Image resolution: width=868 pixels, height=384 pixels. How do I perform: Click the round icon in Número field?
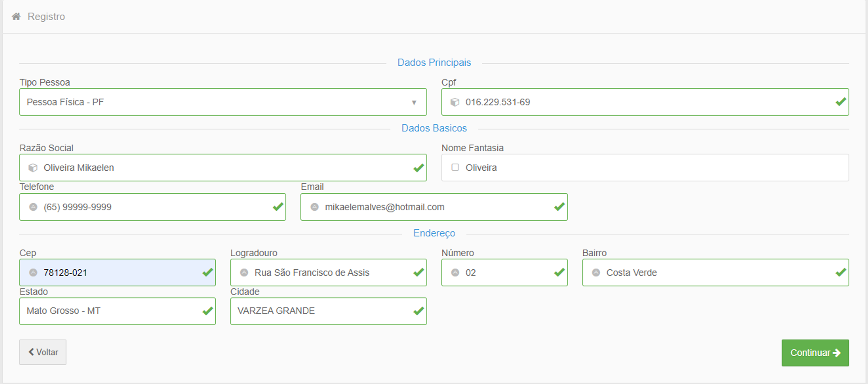[x=455, y=273]
